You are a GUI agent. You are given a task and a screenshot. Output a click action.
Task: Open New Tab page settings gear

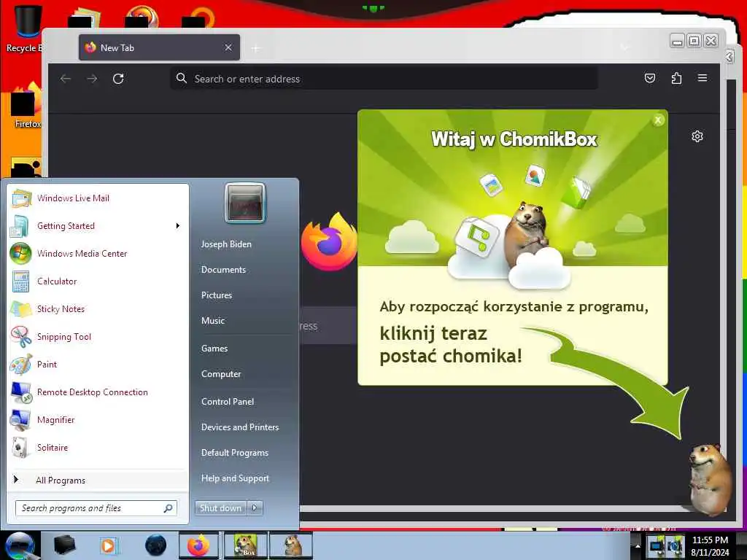697,136
